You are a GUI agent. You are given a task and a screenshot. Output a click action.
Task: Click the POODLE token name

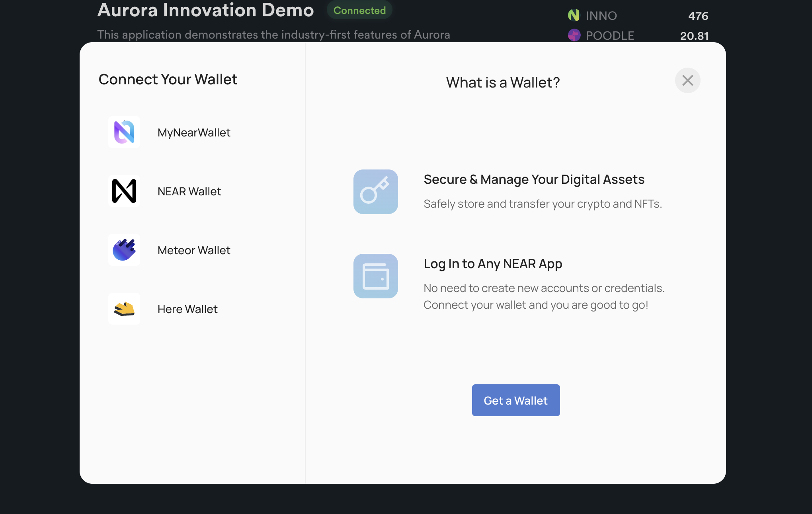(610, 36)
